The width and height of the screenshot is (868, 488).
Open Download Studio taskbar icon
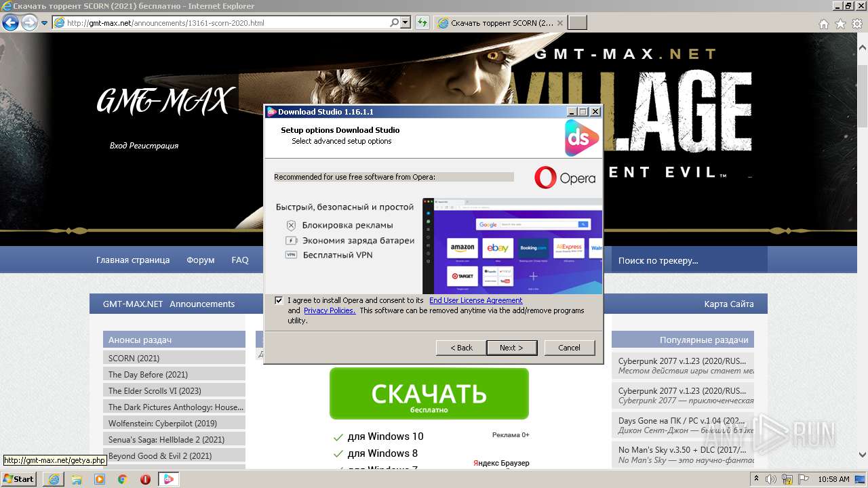[x=168, y=479]
